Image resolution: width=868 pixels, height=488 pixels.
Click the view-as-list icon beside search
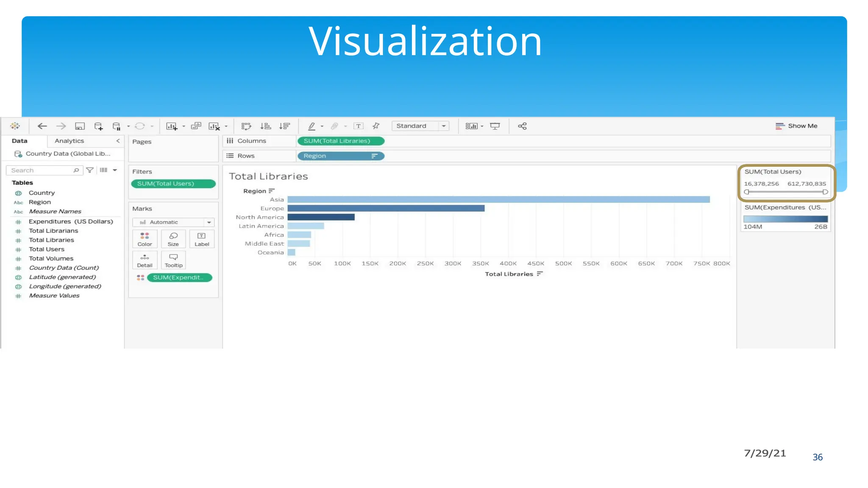pos(103,170)
